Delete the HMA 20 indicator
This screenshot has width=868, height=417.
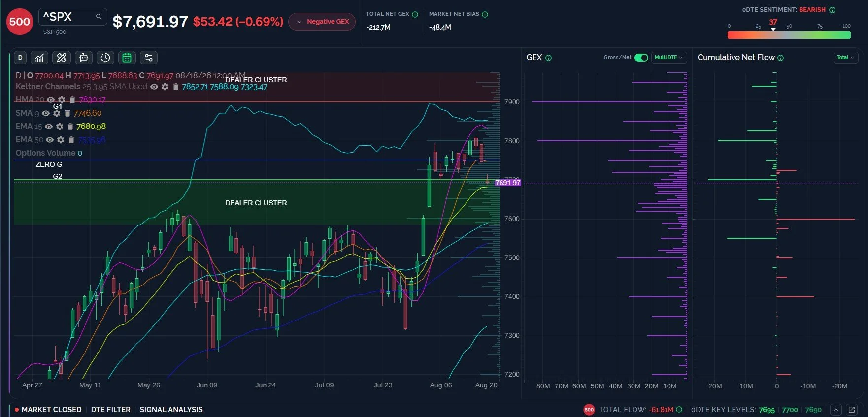(72, 100)
